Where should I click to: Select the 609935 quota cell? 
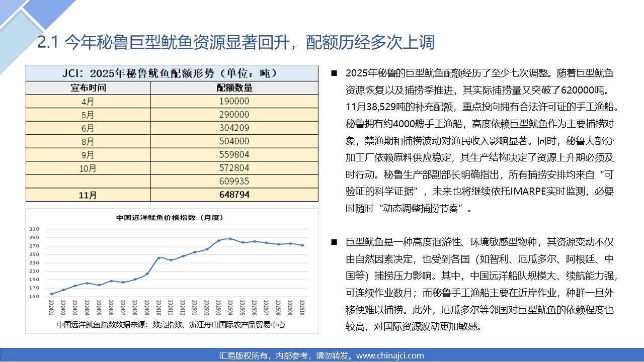[x=234, y=181]
